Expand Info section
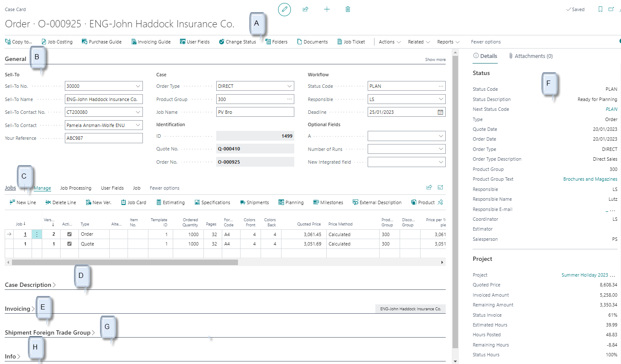The height and width of the screenshot is (364, 621). point(12,356)
